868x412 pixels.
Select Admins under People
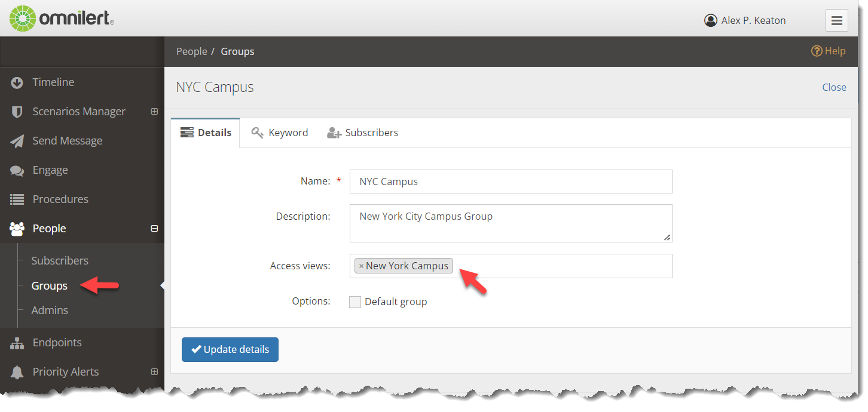point(50,310)
